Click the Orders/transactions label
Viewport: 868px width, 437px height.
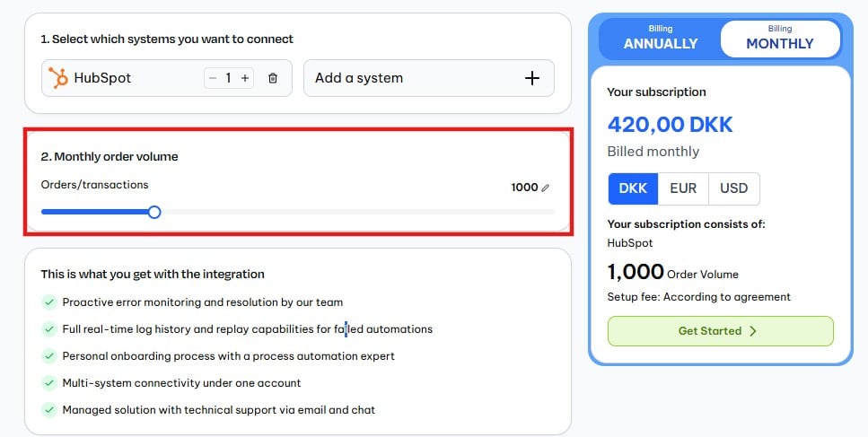coord(94,185)
